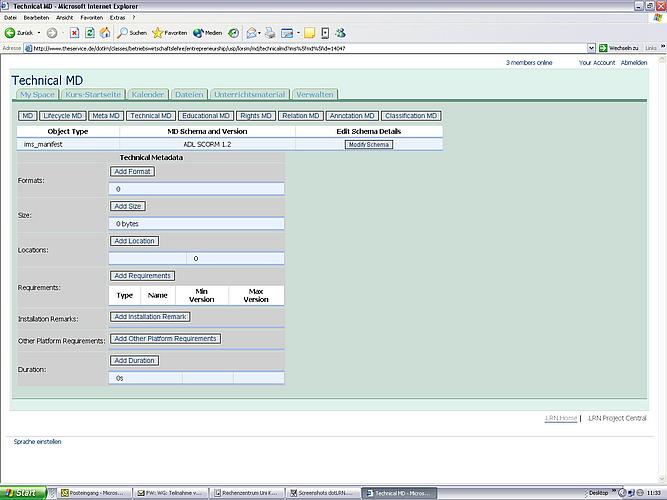Go back with the Zurück arrow icon
Viewport: 667px width, 500px height.
[x=10, y=33]
